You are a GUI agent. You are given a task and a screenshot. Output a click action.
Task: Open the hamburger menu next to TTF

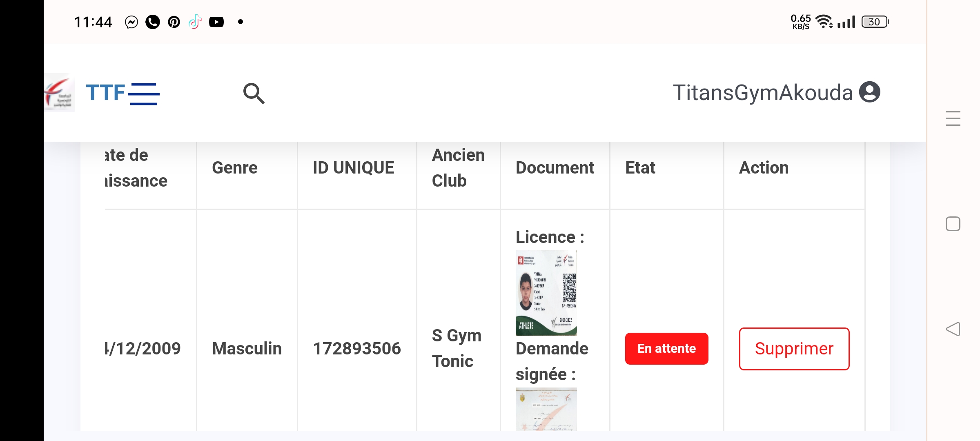pos(144,94)
